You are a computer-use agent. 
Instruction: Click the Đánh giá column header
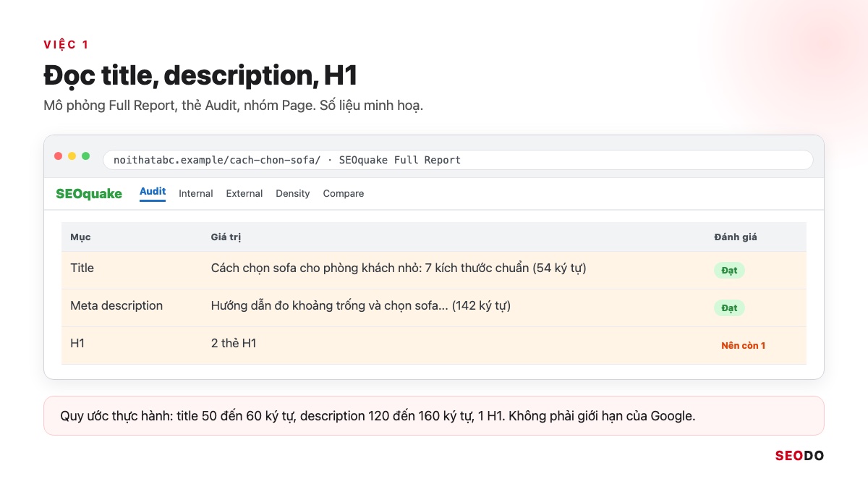click(736, 237)
